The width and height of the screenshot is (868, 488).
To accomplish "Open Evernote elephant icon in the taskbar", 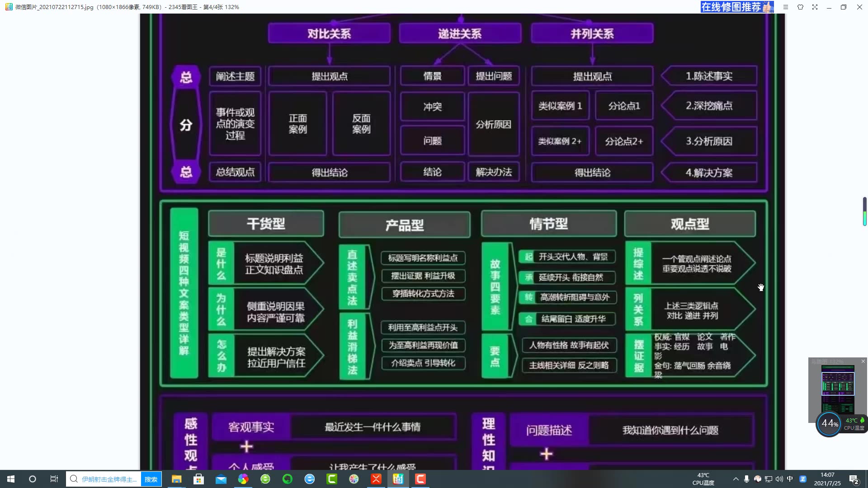I will pyautogui.click(x=287, y=479).
